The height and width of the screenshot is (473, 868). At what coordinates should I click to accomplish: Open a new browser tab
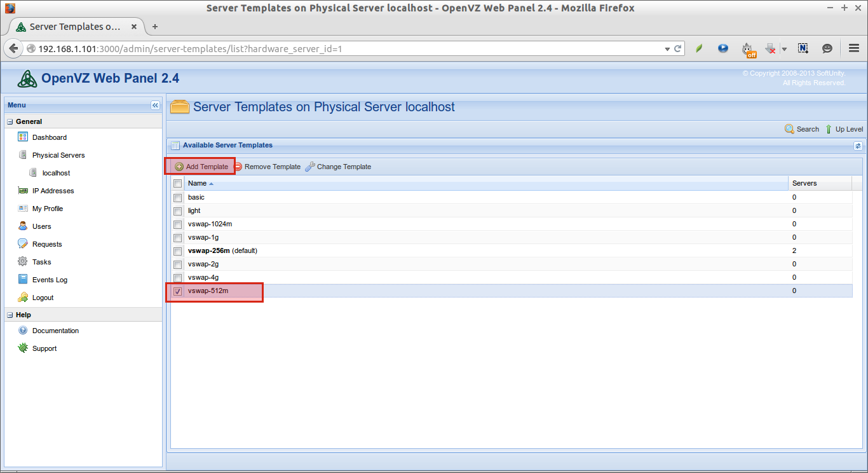pos(155,27)
